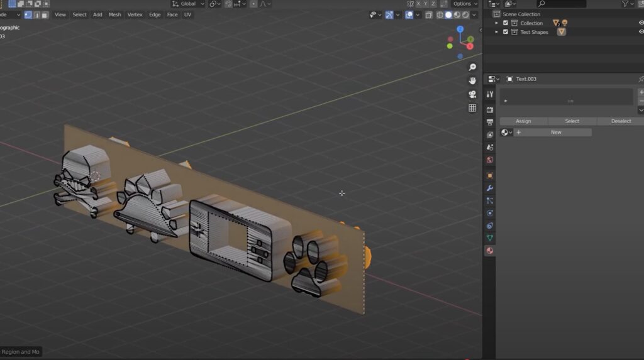Open the Scene properties tab
This screenshot has height=360, width=644.
[489, 147]
